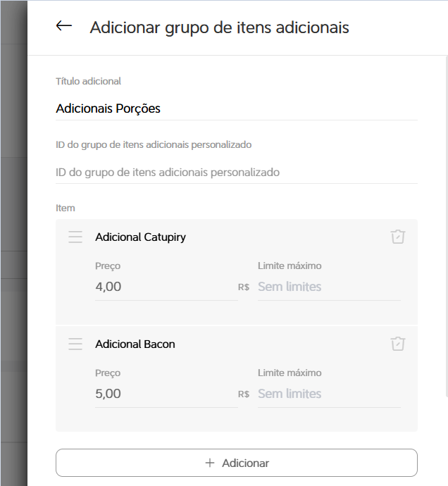Remove Adicional Bacon using the trash icon
448x486 pixels.
398,344
